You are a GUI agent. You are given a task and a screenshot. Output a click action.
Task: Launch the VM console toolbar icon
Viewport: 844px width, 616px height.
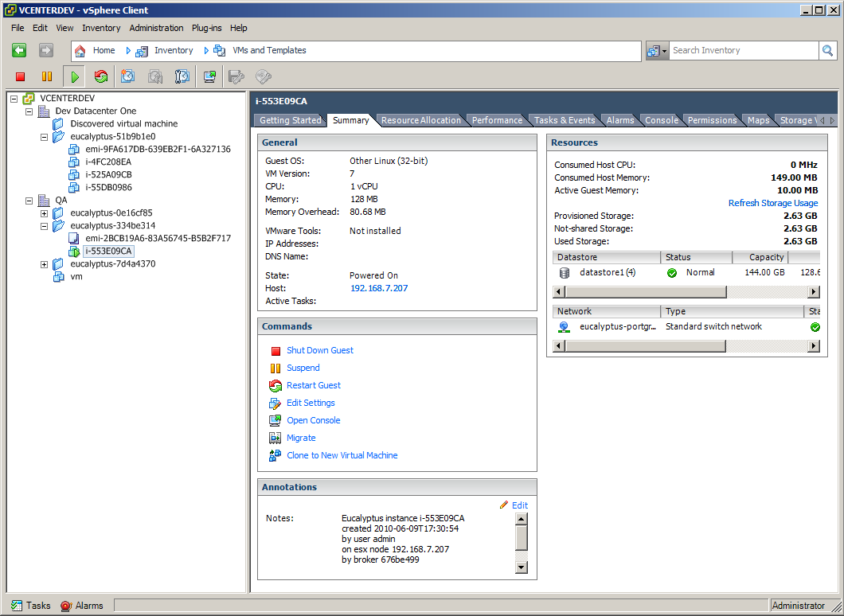pos(208,76)
